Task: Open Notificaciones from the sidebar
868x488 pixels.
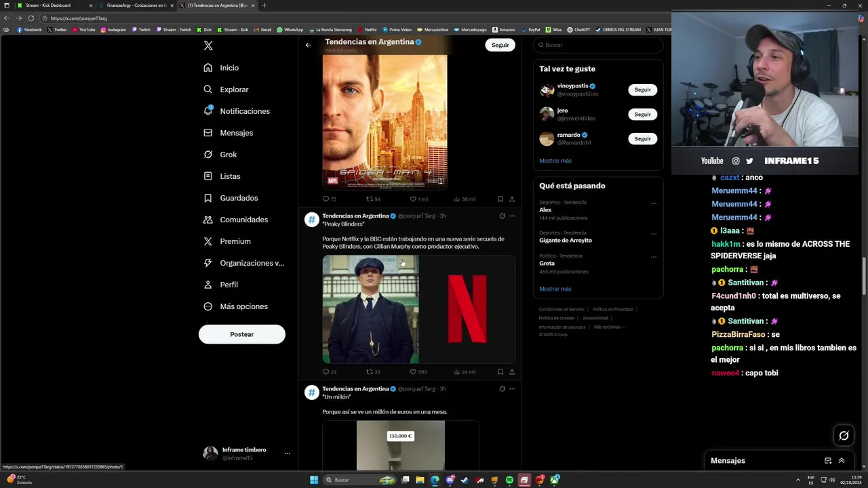Action: click(x=237, y=111)
